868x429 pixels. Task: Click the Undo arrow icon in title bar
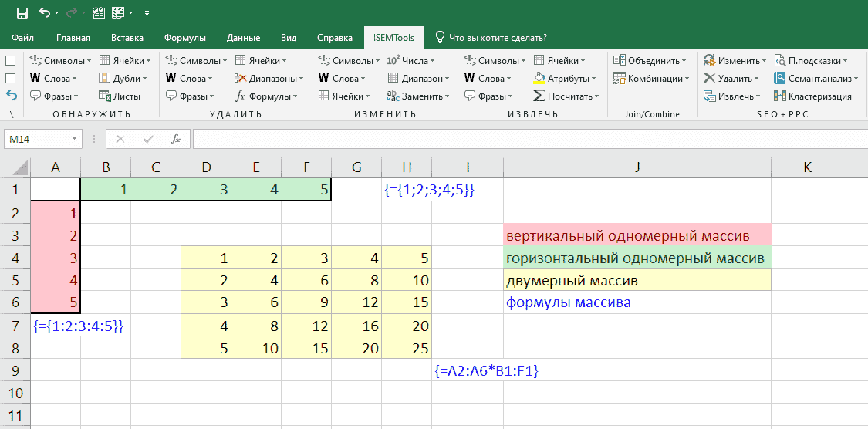pos(45,12)
